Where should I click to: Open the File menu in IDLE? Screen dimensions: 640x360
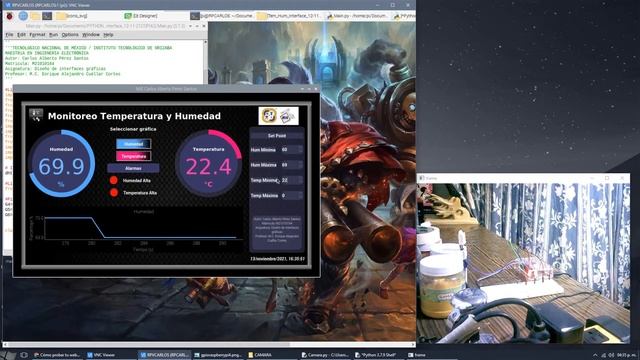9,35
